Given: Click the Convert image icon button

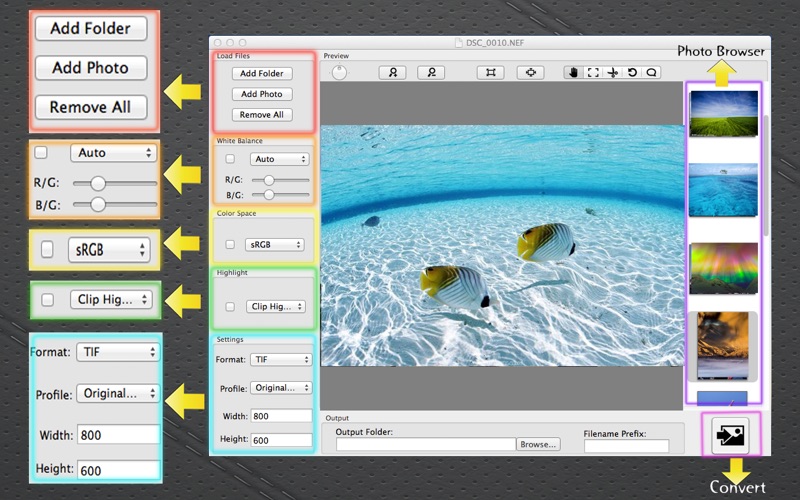Looking at the screenshot, I should (730, 435).
